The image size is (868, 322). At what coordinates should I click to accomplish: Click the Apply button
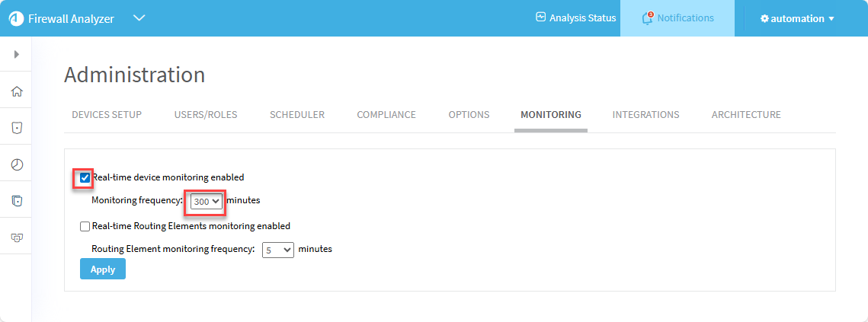point(102,269)
